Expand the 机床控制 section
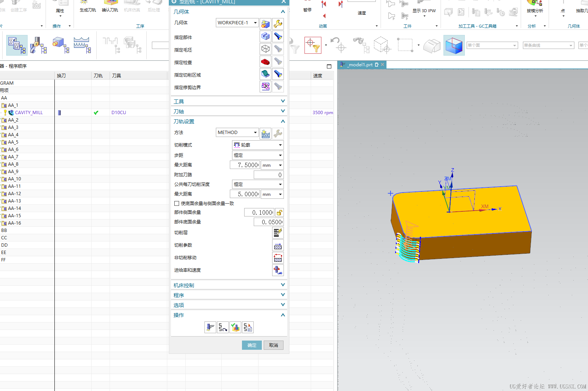This screenshot has width=588, height=391. (x=229, y=285)
